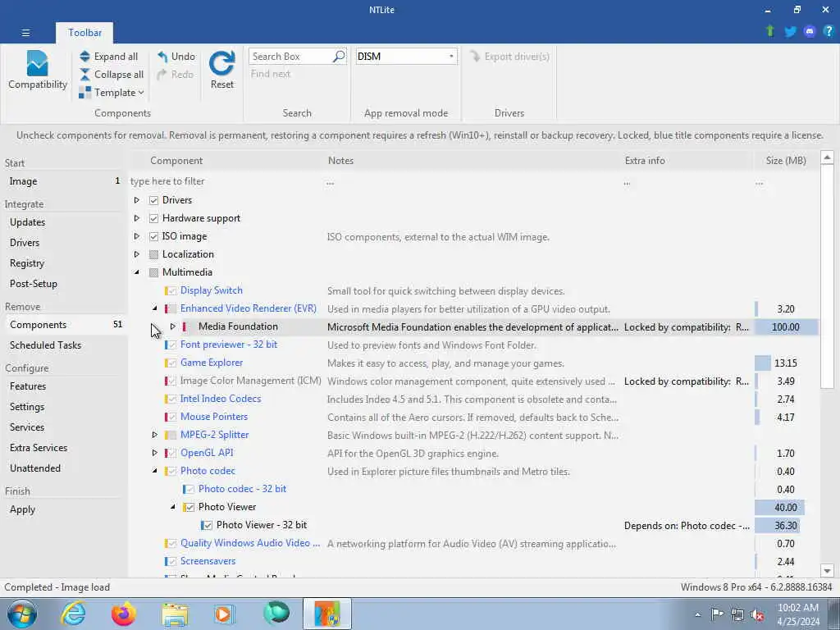840x630 pixels.
Task: Expand the ISO image tree node
Action: point(137,236)
